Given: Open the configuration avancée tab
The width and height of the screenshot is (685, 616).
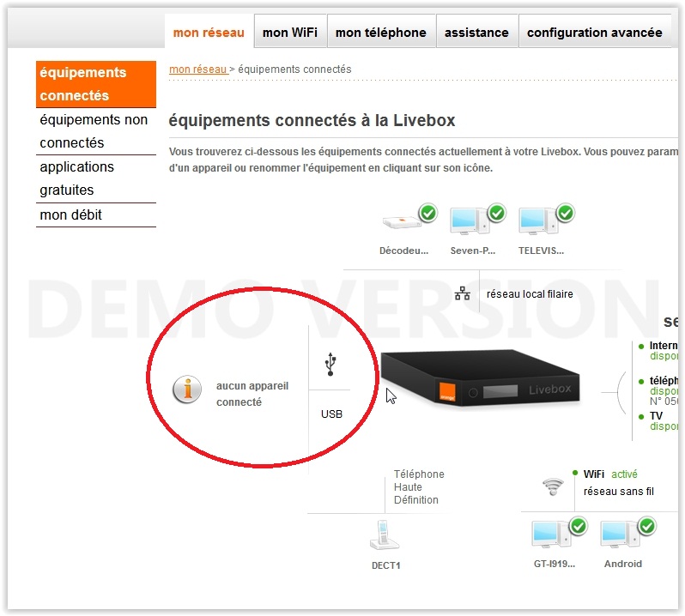Looking at the screenshot, I should [595, 32].
